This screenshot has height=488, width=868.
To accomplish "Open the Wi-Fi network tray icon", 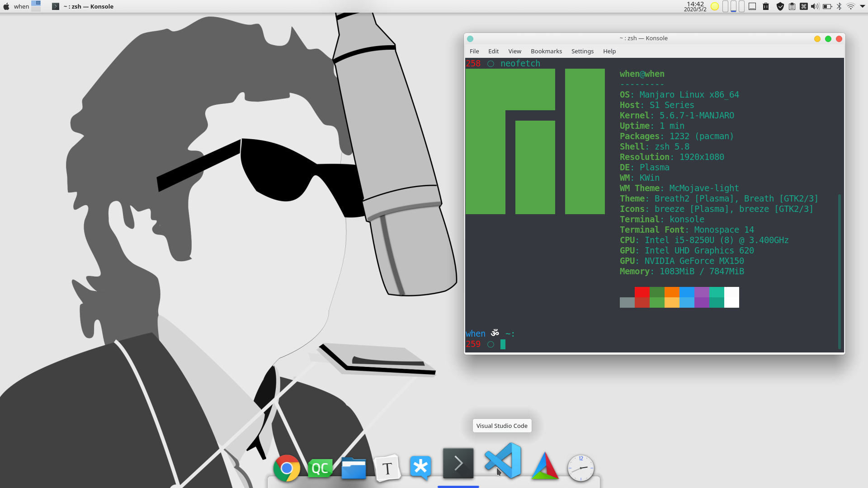I will click(851, 6).
